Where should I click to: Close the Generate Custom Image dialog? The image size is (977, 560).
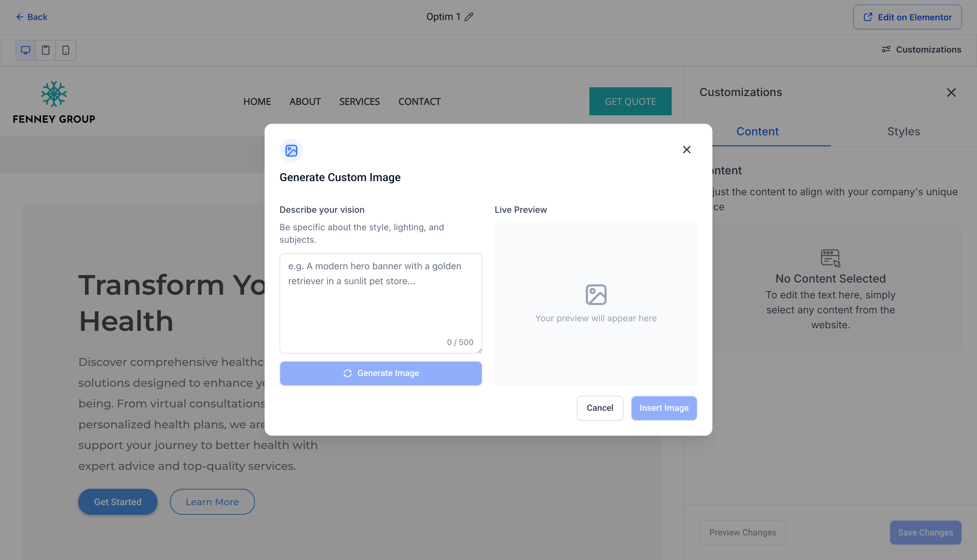coord(686,150)
